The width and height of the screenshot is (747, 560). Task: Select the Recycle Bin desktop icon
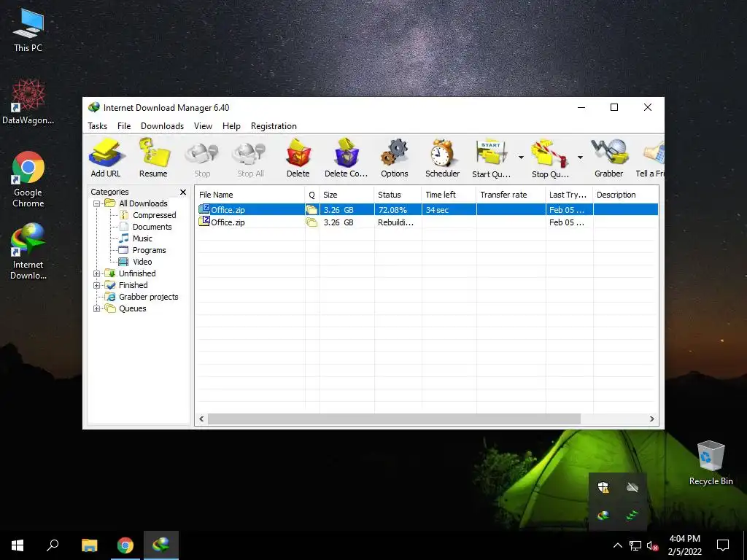(x=711, y=463)
